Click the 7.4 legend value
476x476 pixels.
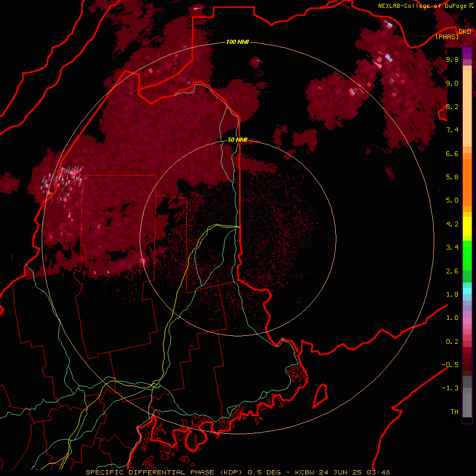click(x=452, y=130)
